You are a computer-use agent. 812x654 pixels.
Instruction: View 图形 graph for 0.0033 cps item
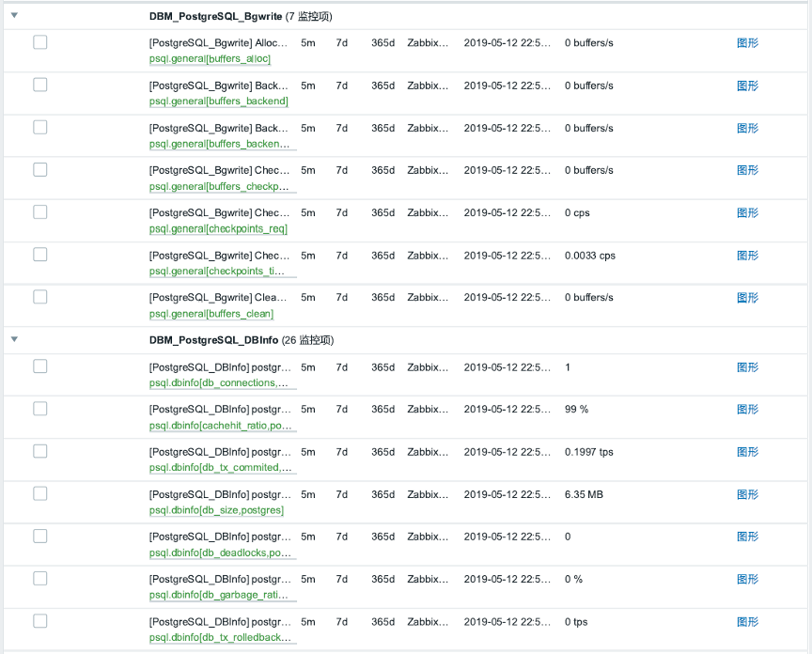pyautogui.click(x=747, y=256)
